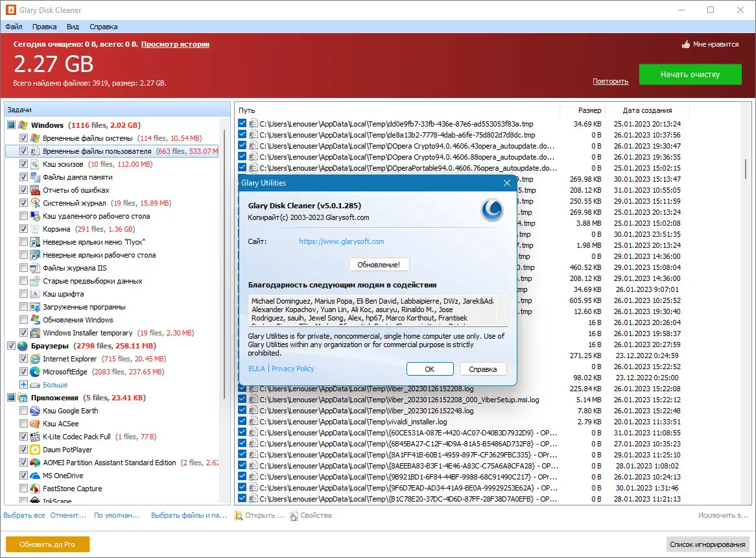Click the temporary system files icon
Viewport: 756px width, 558px height.
[x=35, y=138]
